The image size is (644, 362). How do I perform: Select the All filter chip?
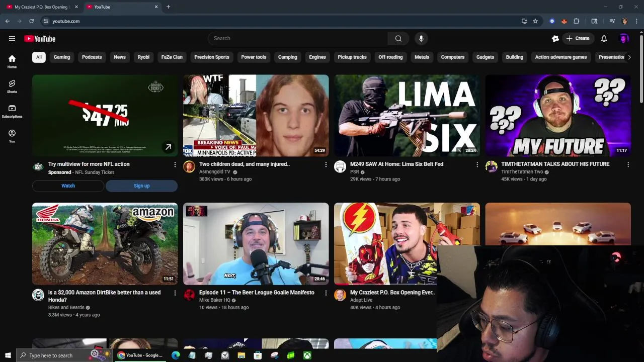point(39,57)
